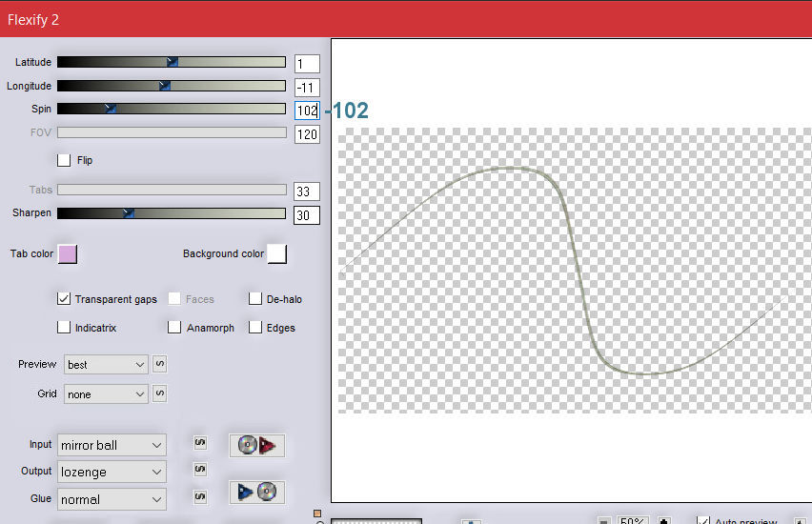Enable the Indicatrix checkbox
The width and height of the screenshot is (812, 524).
point(64,327)
